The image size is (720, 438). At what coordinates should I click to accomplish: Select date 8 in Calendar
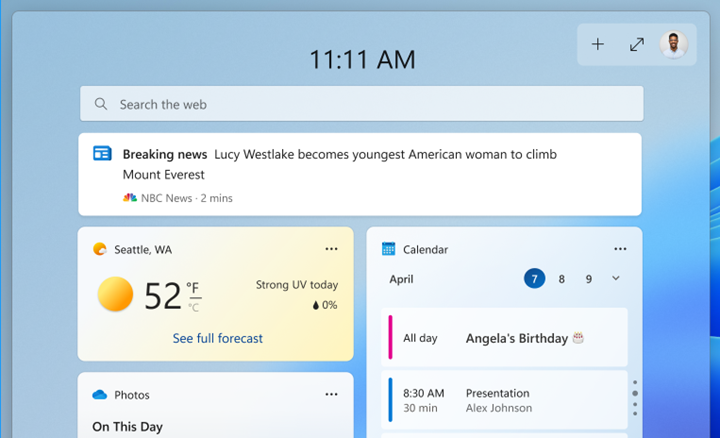coord(562,279)
